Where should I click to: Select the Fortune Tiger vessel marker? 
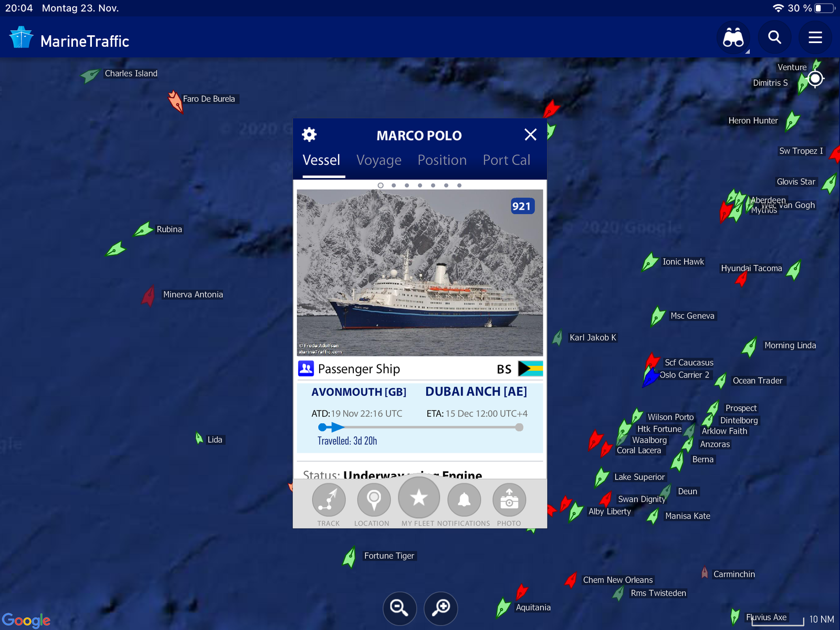(350, 557)
